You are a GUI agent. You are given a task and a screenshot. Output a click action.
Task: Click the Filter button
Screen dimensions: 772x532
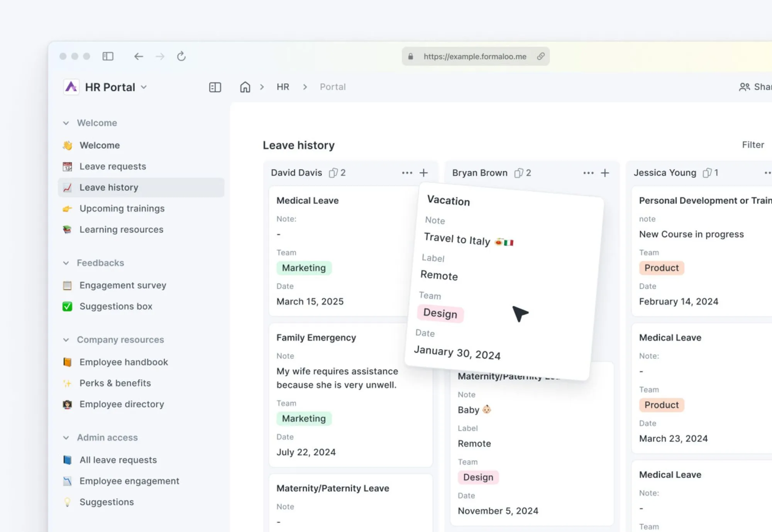point(753,145)
